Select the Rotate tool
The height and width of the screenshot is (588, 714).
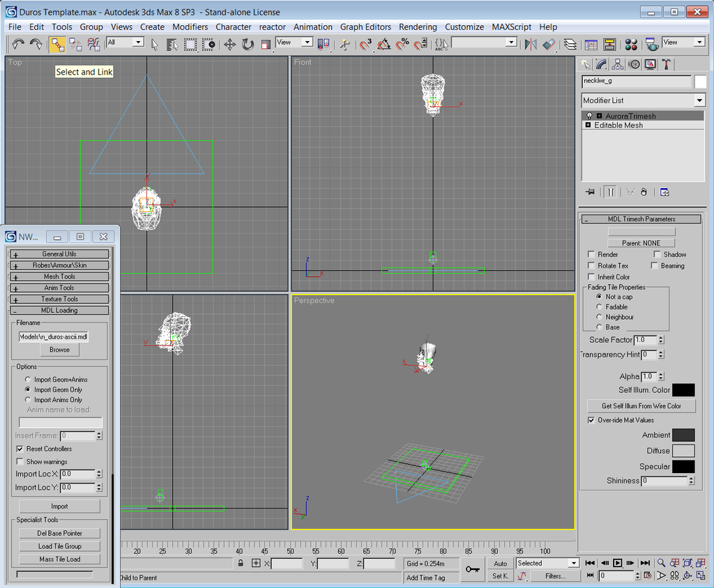click(248, 44)
